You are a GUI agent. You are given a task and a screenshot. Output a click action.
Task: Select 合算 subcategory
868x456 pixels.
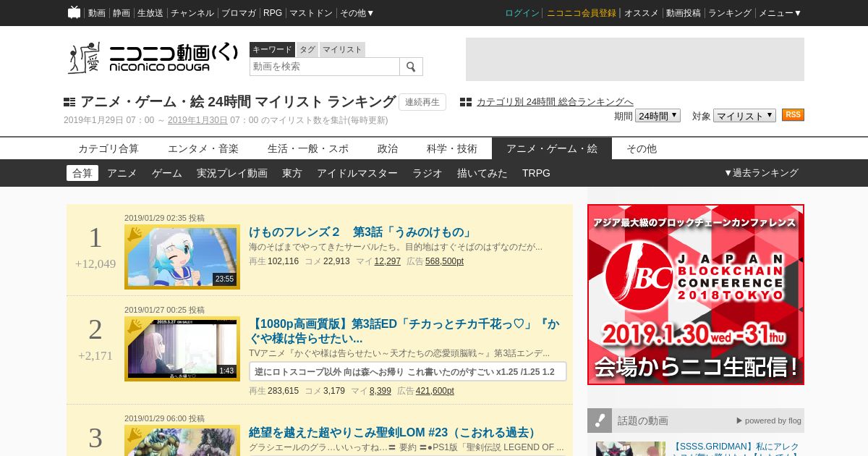click(x=82, y=173)
